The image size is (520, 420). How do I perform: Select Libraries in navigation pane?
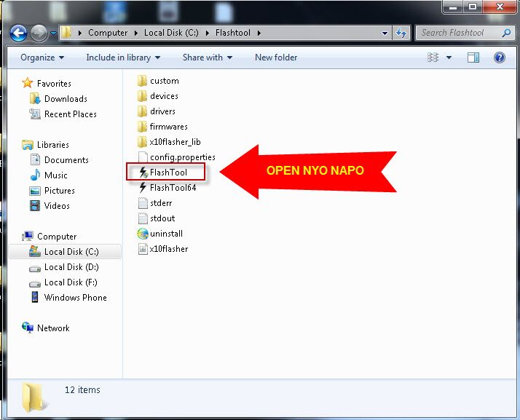point(52,145)
